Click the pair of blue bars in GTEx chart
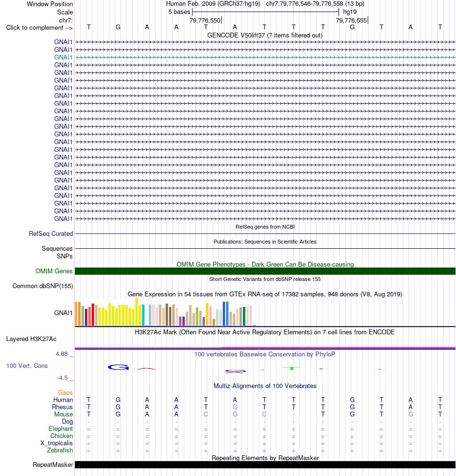 coord(226,314)
